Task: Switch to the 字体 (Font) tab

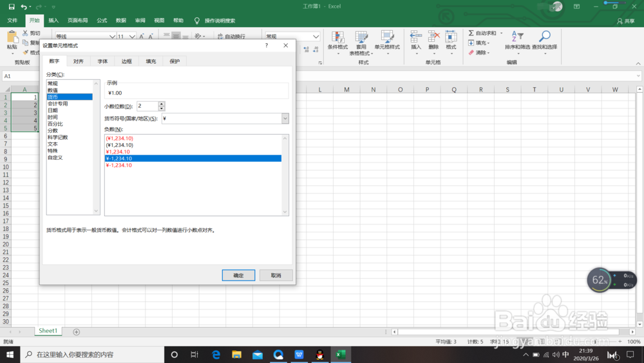Action: coord(102,61)
